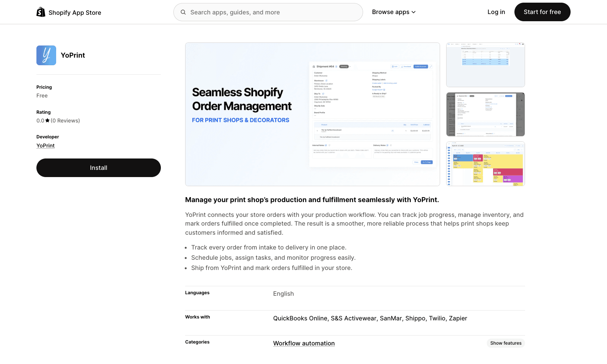Image resolution: width=607 pixels, height=364 pixels.
Task: Click the 'Manage your print shop's production' headline
Action: tap(312, 200)
